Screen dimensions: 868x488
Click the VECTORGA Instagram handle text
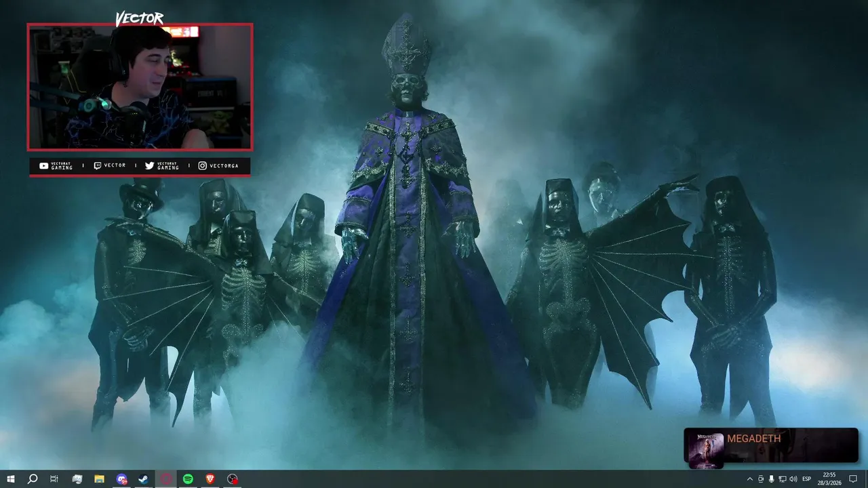(224, 165)
